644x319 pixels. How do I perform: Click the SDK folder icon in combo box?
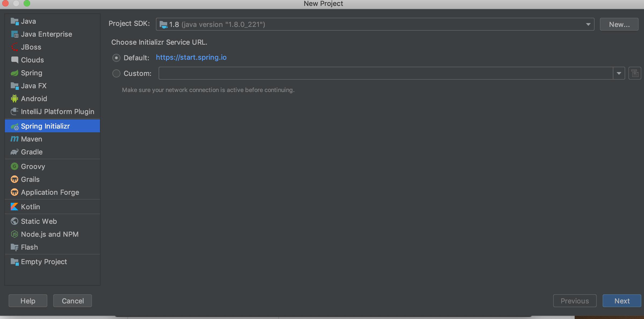[163, 24]
